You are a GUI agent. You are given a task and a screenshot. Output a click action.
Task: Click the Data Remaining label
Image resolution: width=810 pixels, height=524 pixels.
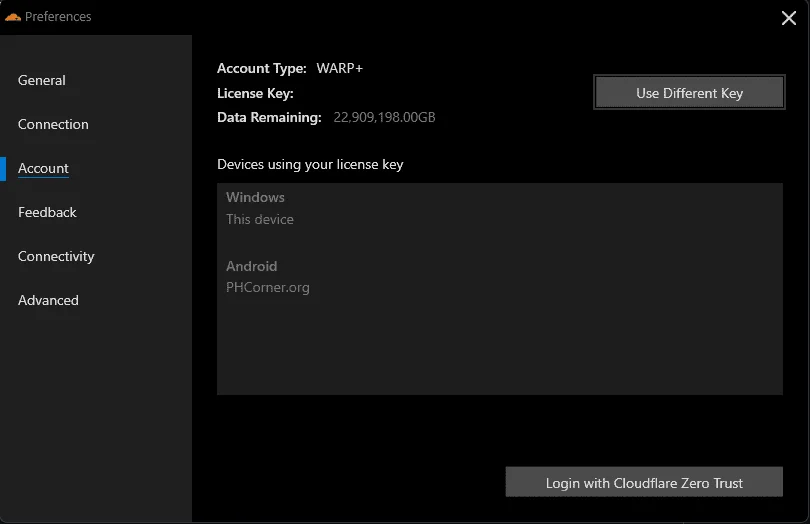pos(269,117)
